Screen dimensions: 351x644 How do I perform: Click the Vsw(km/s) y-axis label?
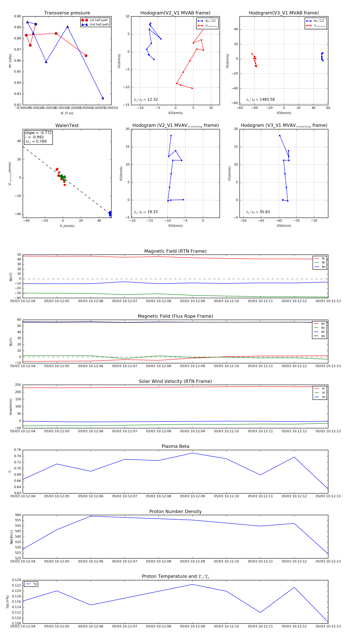[11, 407]
